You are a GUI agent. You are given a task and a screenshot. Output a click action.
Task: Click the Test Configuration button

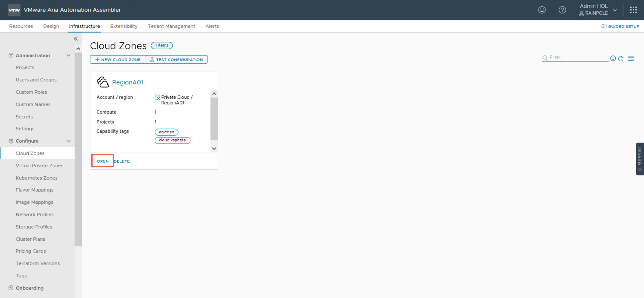click(176, 60)
